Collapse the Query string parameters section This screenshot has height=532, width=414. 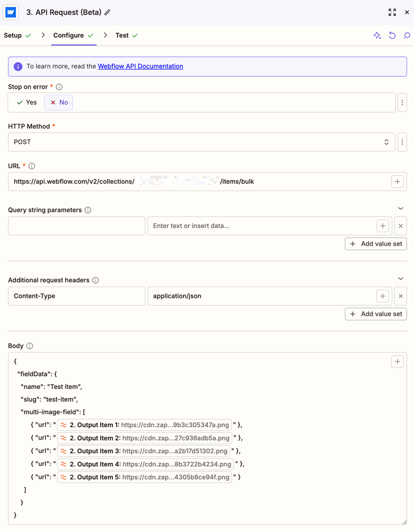coord(400,208)
